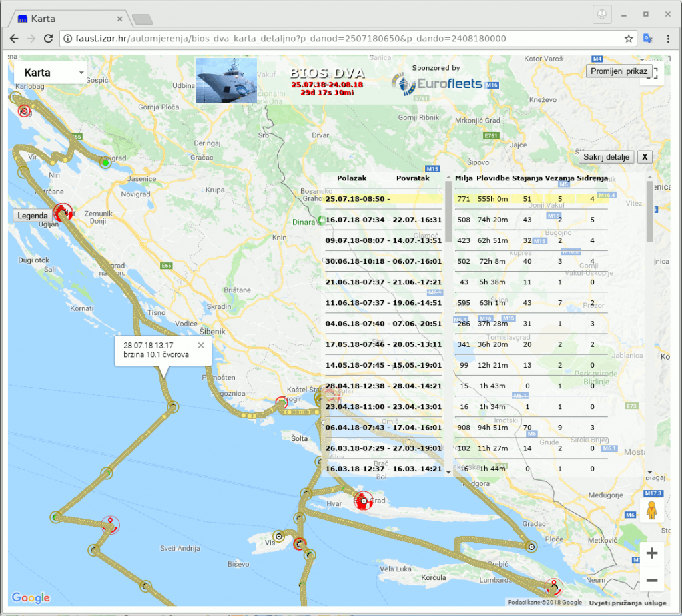Image resolution: width=682 pixels, height=616 pixels.
Task: Select the Street View pegman icon
Action: pos(651,511)
